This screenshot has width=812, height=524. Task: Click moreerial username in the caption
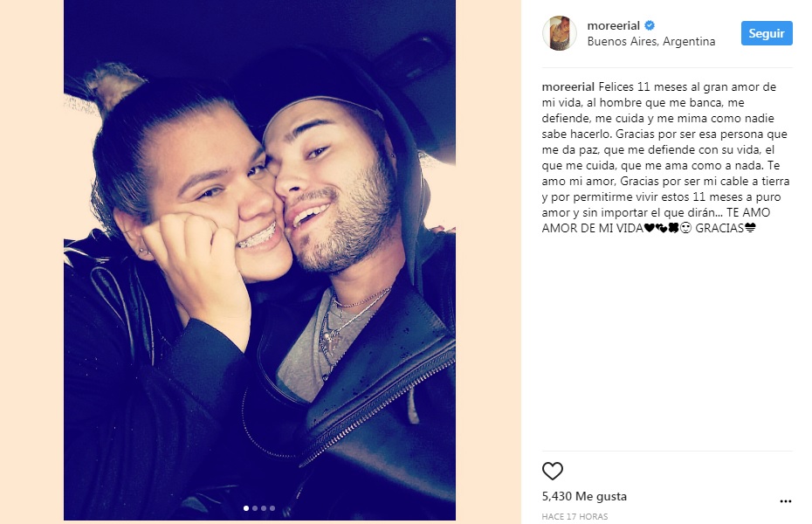568,87
